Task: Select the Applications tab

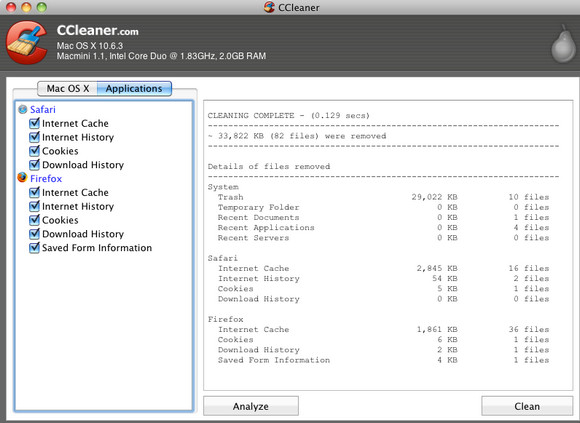Action: (134, 89)
